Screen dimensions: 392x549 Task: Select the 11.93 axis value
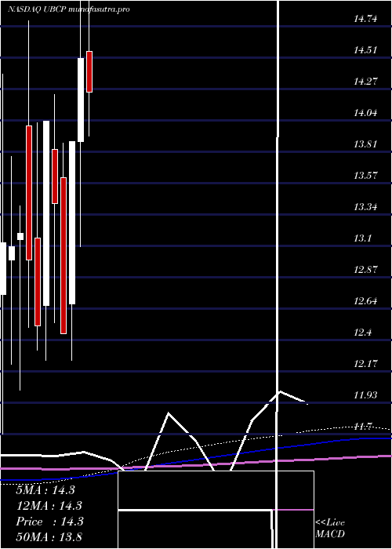coord(365,395)
